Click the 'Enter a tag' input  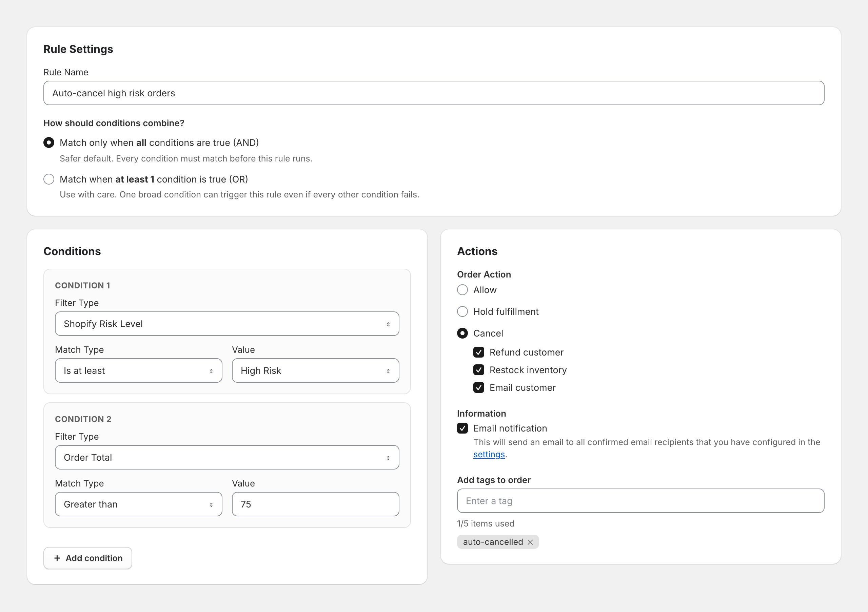pyautogui.click(x=640, y=501)
